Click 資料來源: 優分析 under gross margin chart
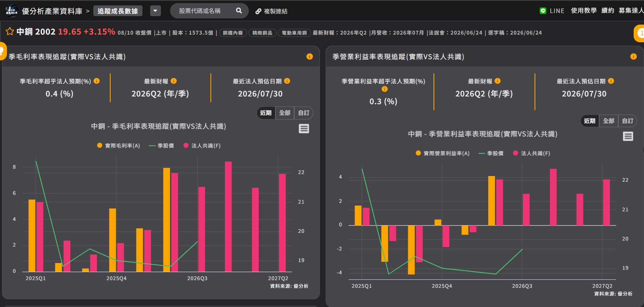Viewport: 644px width, 307px height. [289, 286]
